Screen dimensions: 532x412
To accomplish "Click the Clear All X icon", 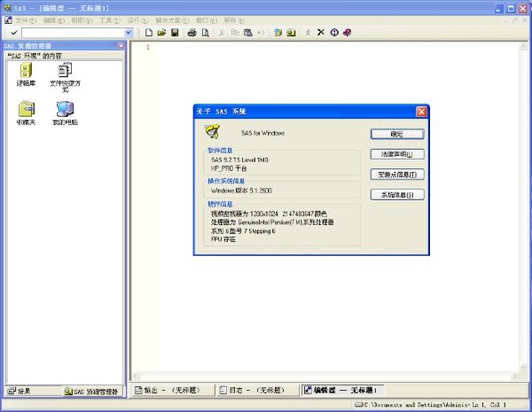I will point(321,32).
